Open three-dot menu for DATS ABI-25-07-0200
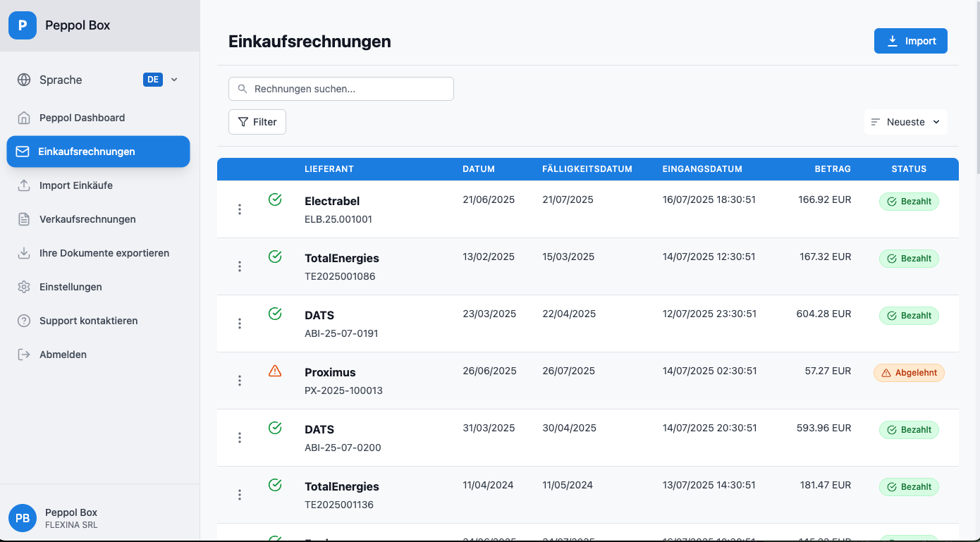 240,438
